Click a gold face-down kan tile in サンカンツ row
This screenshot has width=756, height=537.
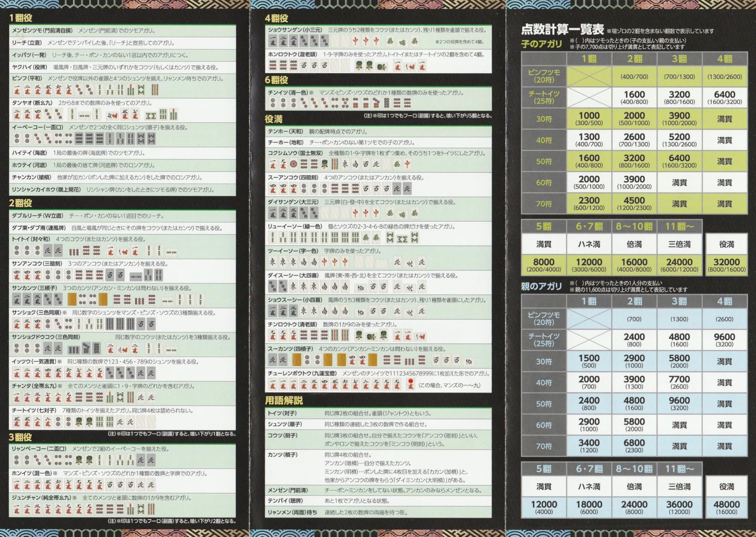click(72, 299)
